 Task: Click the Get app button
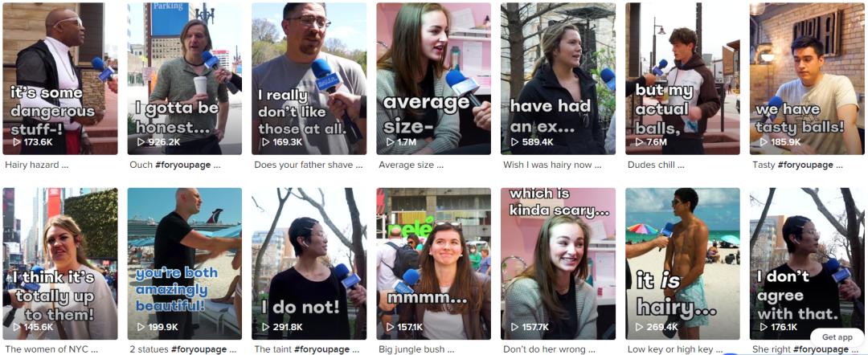click(837, 337)
